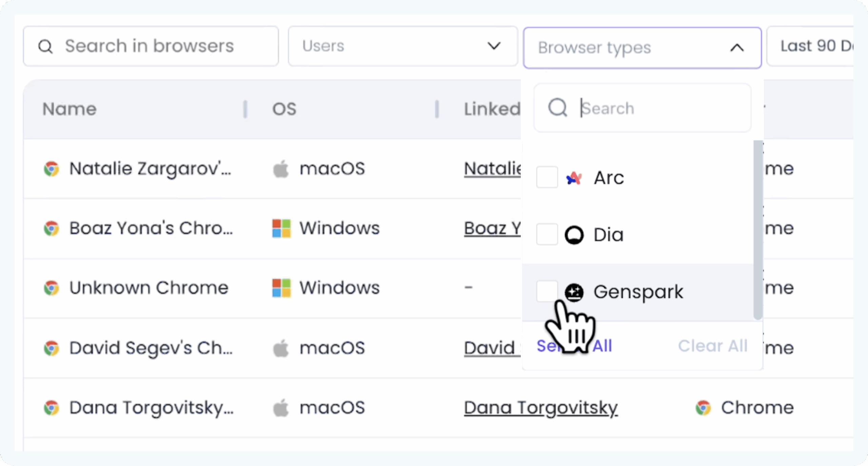Click the magnifier icon in Search in browsers

click(x=45, y=46)
